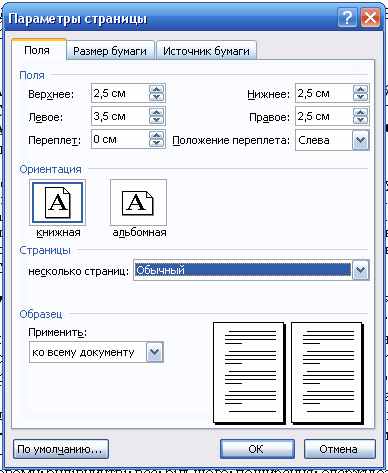Click the По умолчанию... button
The width and height of the screenshot is (388, 473).
coord(61,449)
